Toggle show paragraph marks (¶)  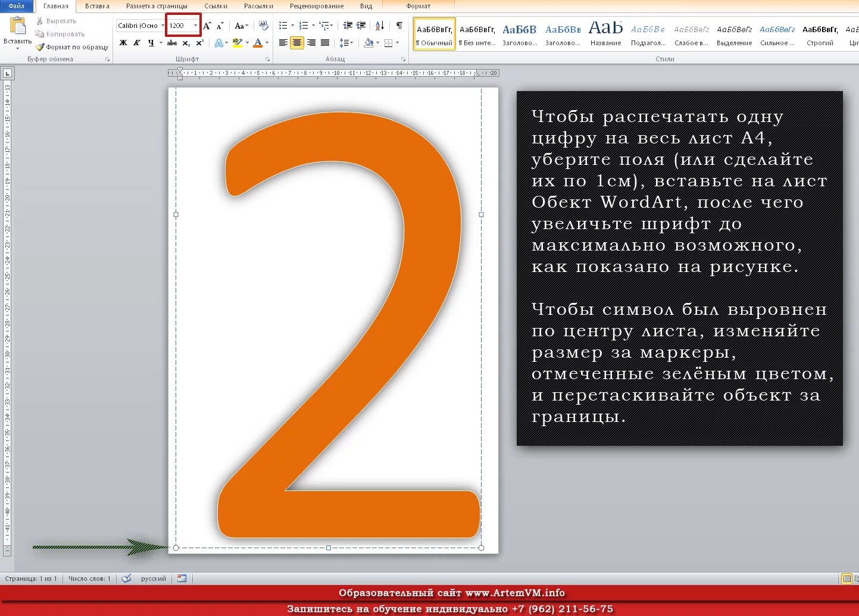(x=399, y=26)
